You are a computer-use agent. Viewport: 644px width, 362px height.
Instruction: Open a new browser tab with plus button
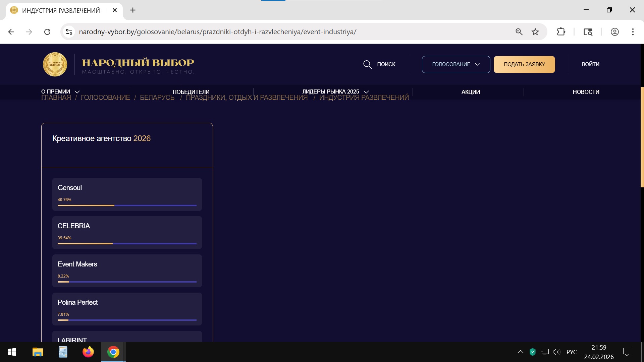pos(133,10)
